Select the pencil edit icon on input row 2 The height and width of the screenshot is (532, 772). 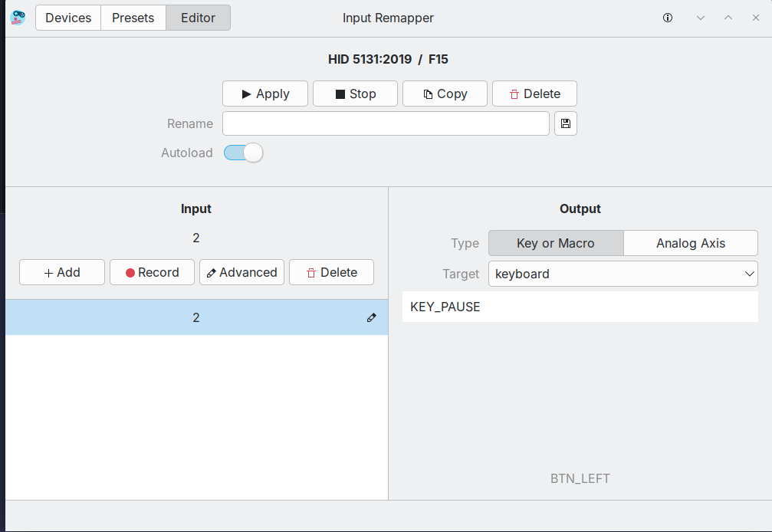pos(371,317)
